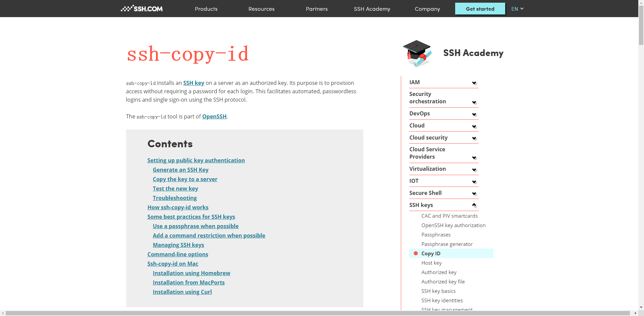644x316 pixels.
Task: Click the Get started button
Action: 480,9
